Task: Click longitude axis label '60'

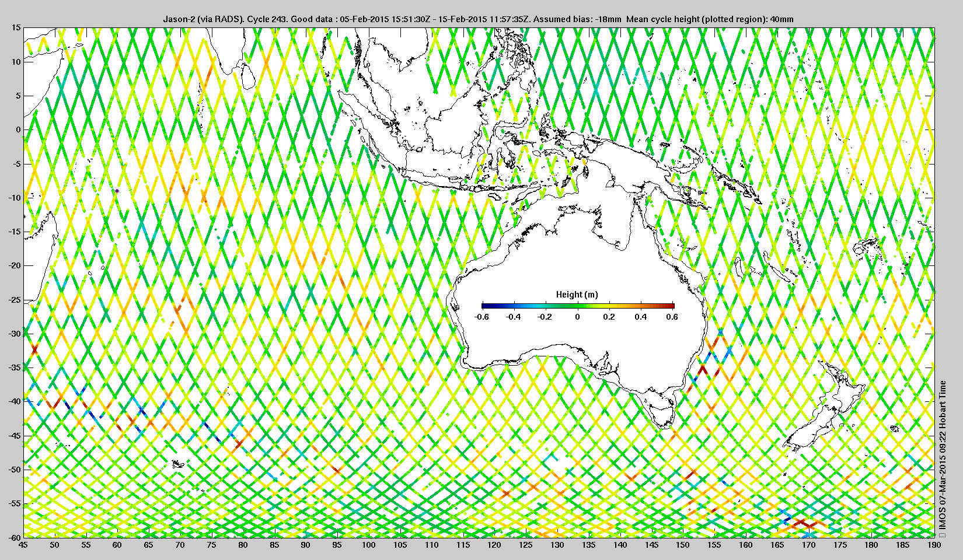Action: pos(117,545)
